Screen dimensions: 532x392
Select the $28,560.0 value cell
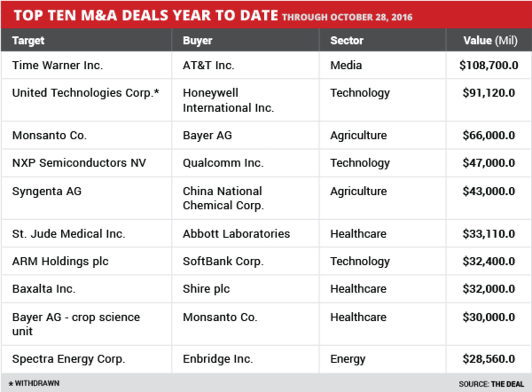pos(489,359)
